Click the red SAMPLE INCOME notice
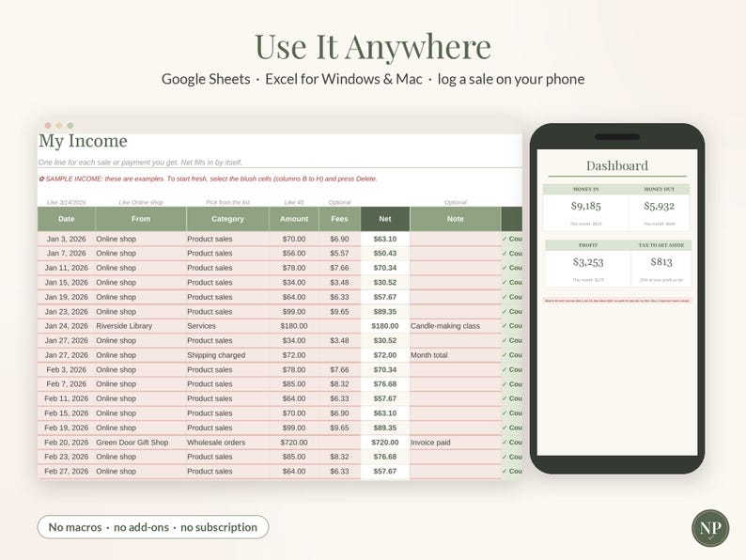 point(208,179)
